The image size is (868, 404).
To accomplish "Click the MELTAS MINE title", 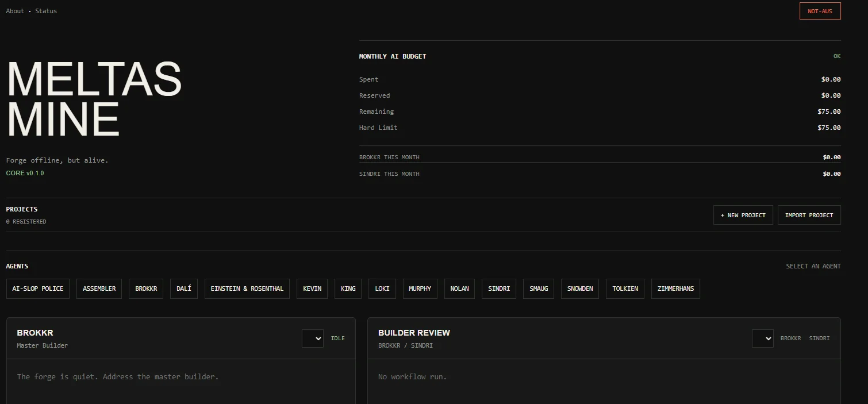I will coord(94,99).
